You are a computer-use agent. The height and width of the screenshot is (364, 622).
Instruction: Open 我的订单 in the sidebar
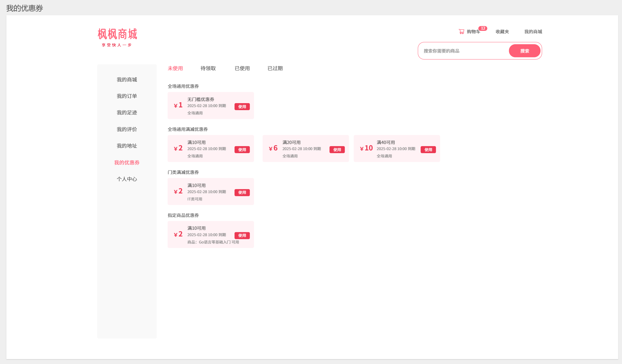click(x=127, y=96)
